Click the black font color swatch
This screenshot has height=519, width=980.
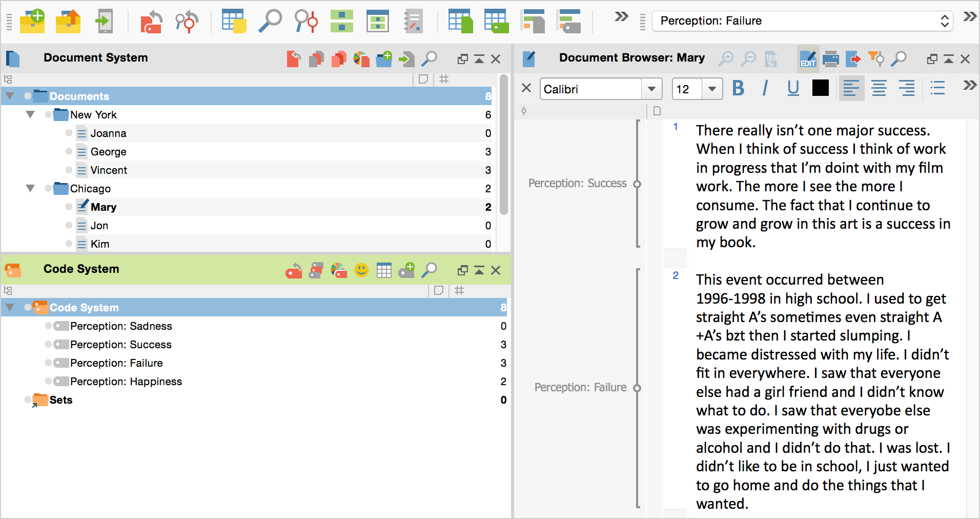[x=820, y=88]
